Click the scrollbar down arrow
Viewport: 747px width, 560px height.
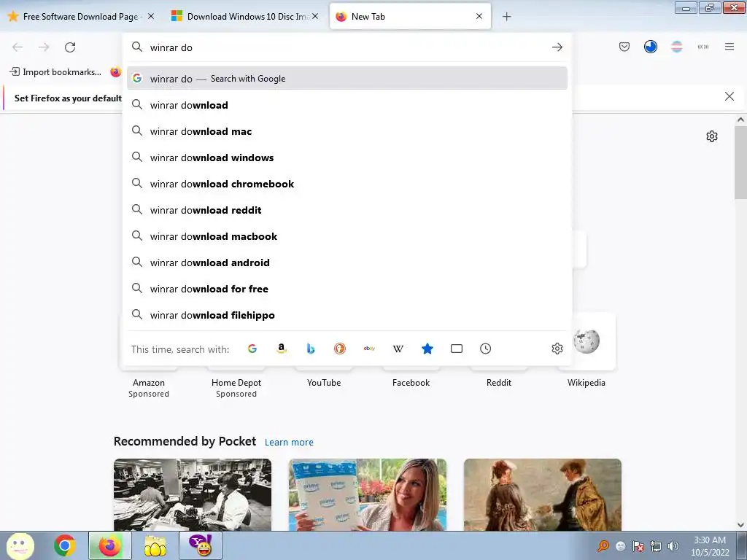[x=740, y=525]
